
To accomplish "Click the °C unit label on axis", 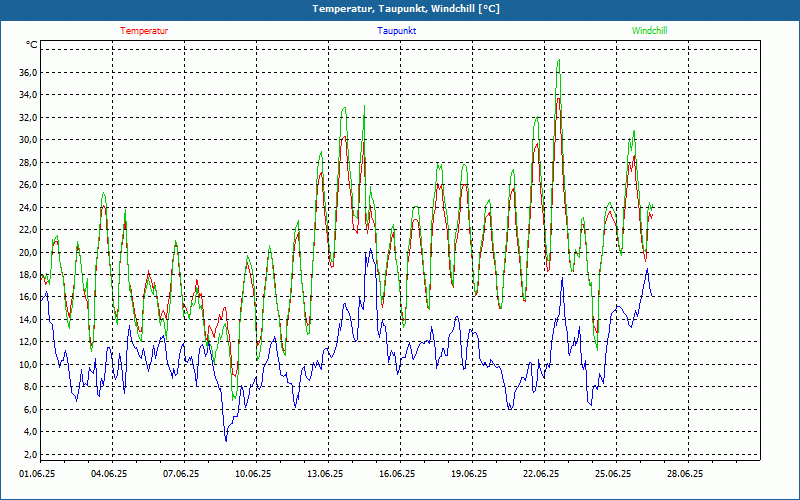I will pos(32,45).
